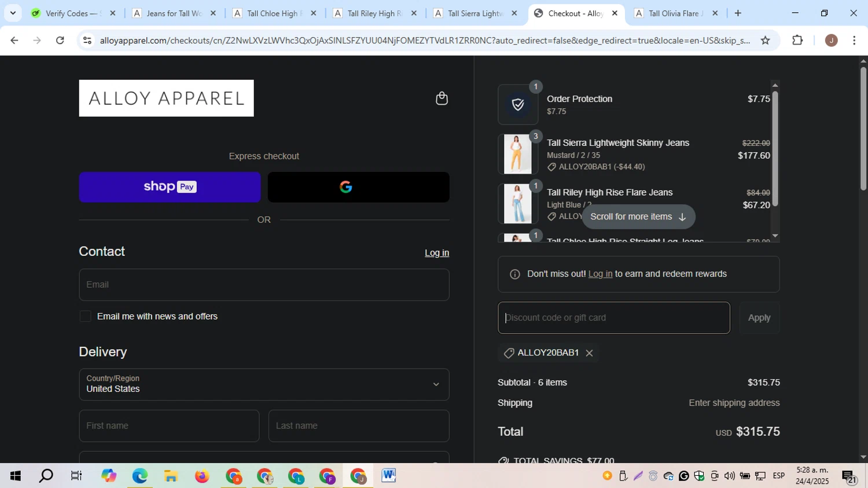Open the tab search dropdown arrow
Screen dimensions: 868x488
[13, 13]
